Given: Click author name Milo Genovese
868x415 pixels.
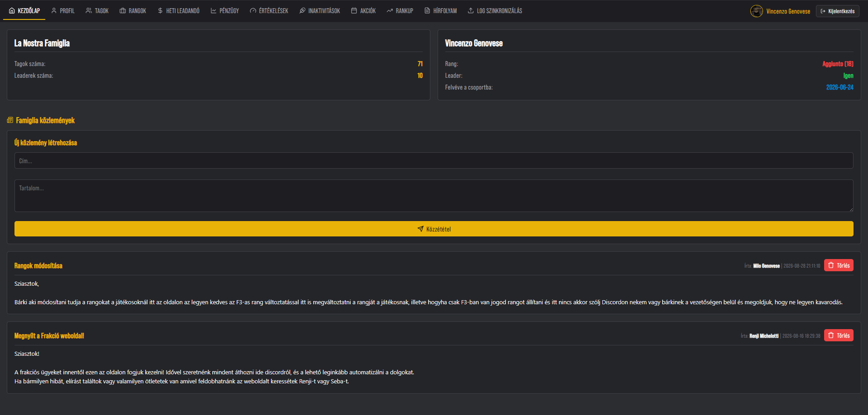Looking at the screenshot, I should click(766, 266).
